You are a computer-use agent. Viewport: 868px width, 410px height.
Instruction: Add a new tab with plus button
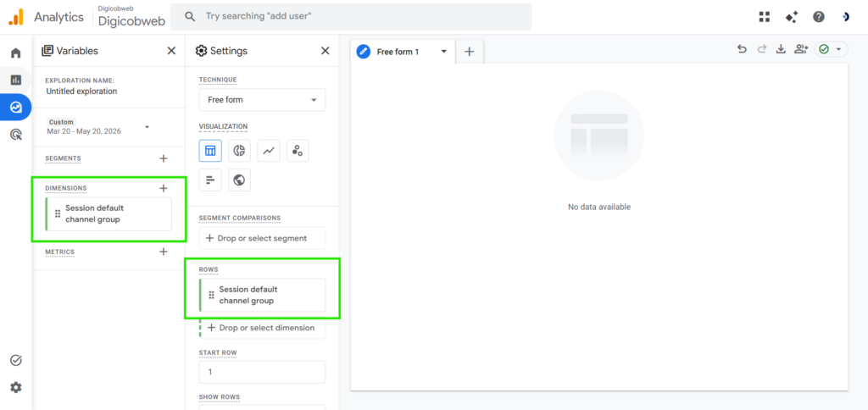(470, 52)
